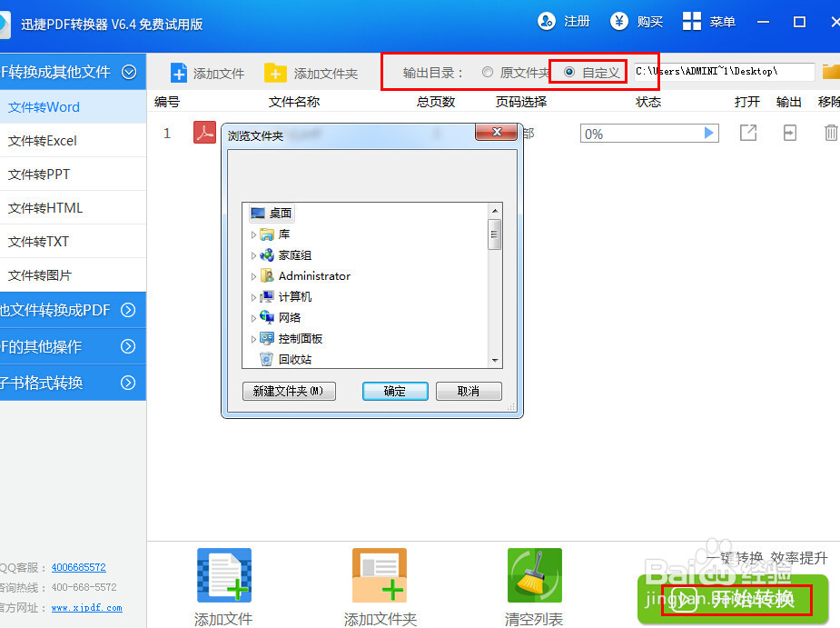Click the large 添加文件 icon at bottom
This screenshot has width=840, height=628.
(x=224, y=575)
